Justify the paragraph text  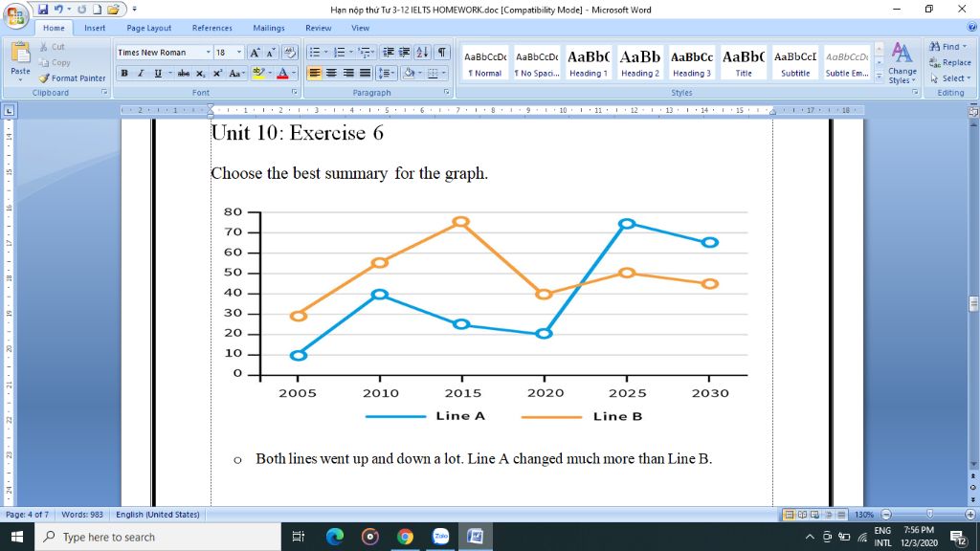pos(365,73)
